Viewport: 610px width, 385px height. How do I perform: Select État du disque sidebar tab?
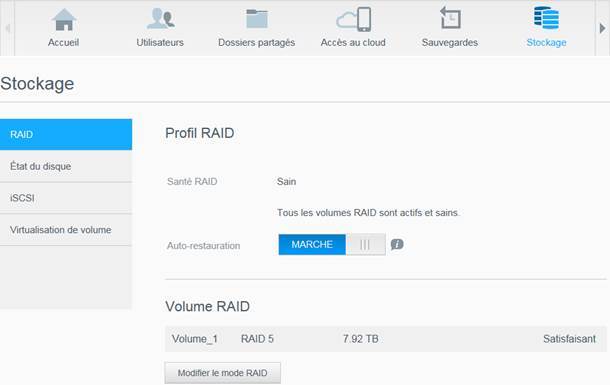pos(66,166)
